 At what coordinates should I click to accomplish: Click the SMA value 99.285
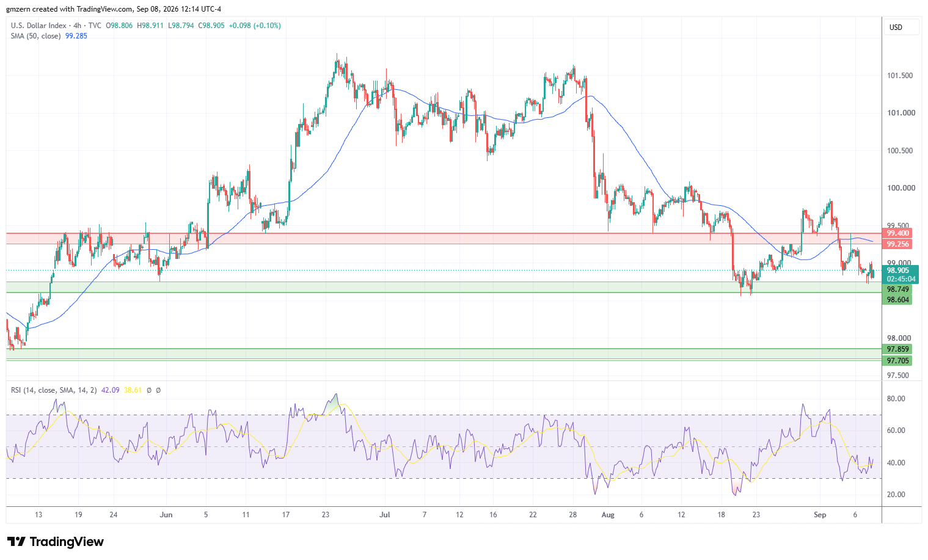(76, 36)
